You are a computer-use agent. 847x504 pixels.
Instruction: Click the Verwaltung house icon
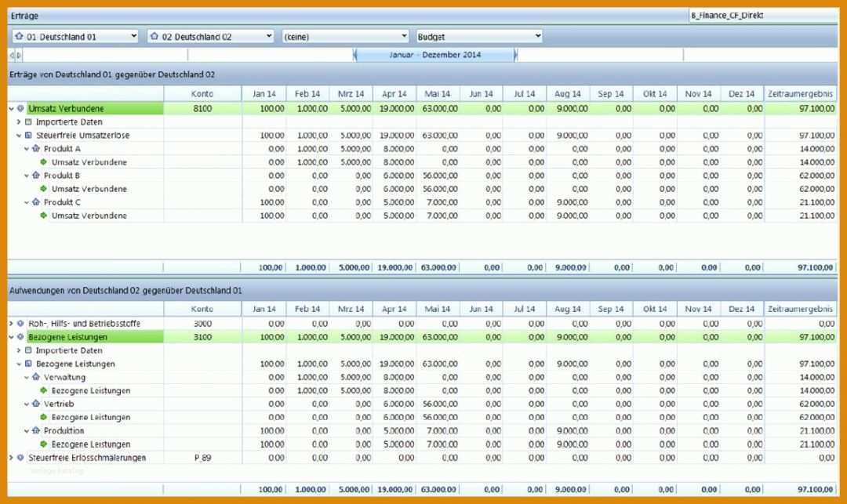click(36, 377)
